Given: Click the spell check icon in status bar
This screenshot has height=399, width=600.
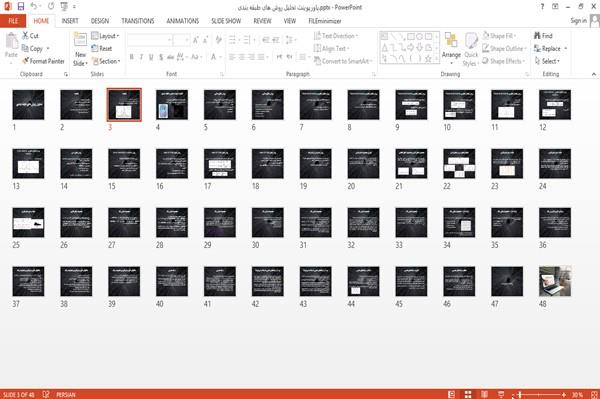Looking at the screenshot, I should pos(46,394).
